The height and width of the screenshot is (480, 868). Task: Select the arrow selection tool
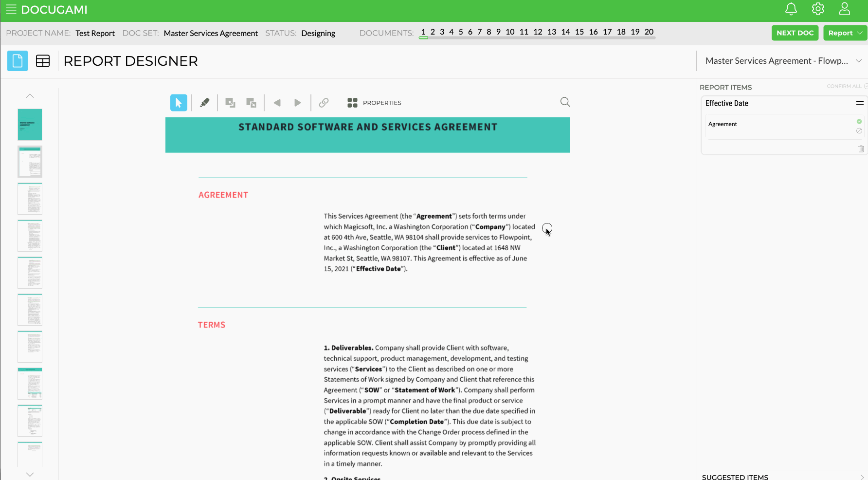179,102
